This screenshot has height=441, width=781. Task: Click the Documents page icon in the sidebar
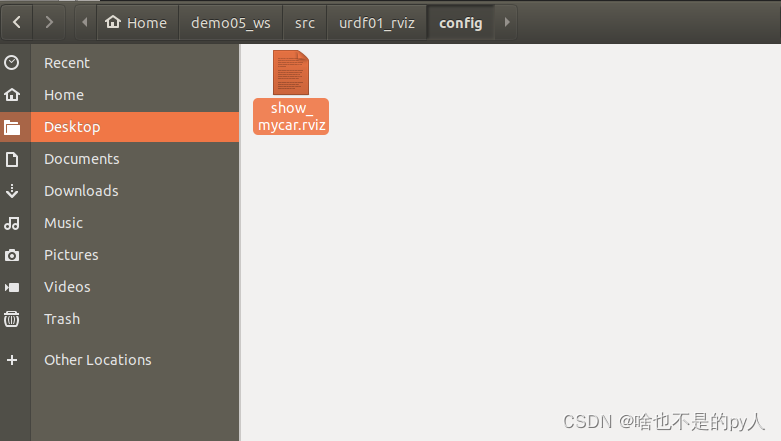[12, 159]
